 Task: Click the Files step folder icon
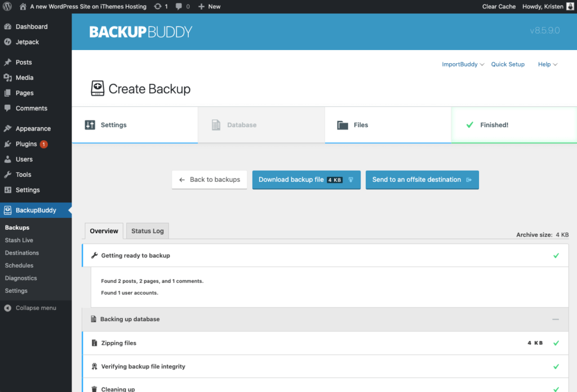pyautogui.click(x=343, y=125)
